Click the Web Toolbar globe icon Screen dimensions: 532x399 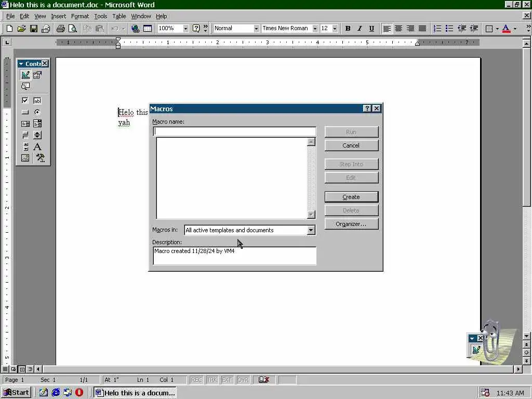(136, 29)
